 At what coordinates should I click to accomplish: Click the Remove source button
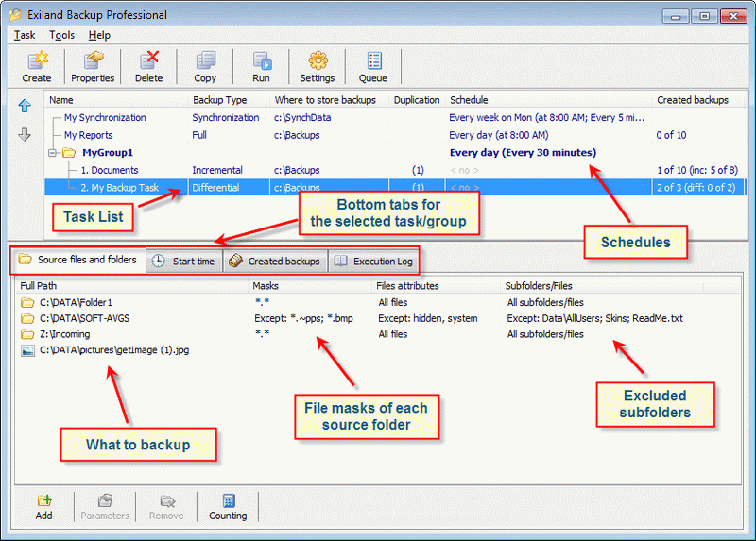point(166,507)
